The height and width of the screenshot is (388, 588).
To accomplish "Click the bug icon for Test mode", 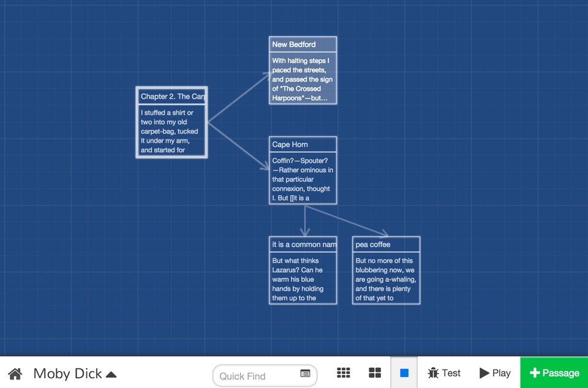I will [x=434, y=373].
